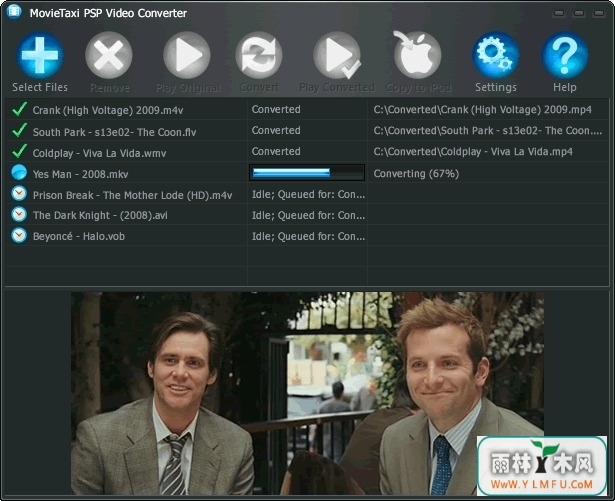This screenshot has width=615, height=501.
Task: Minimize the MovieTaxi window
Action: (x=559, y=13)
